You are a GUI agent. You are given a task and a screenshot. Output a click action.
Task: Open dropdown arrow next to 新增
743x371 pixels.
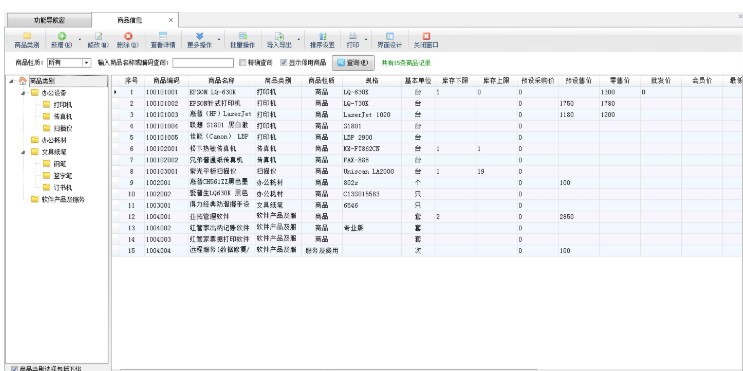click(79, 40)
